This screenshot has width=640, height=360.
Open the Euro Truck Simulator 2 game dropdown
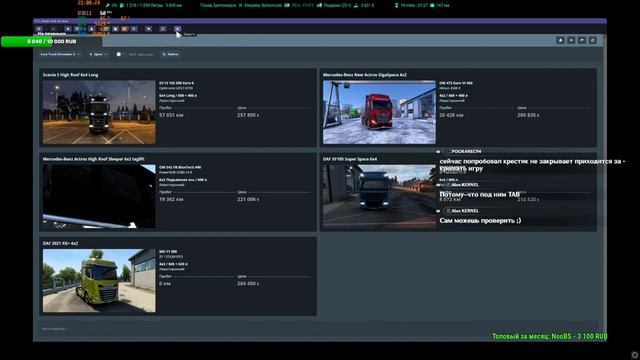60,54
